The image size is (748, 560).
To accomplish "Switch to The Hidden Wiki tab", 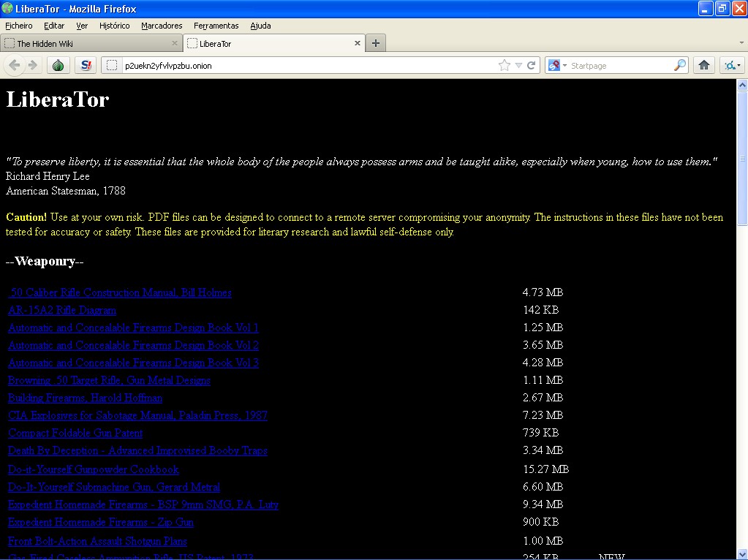I will pos(91,43).
